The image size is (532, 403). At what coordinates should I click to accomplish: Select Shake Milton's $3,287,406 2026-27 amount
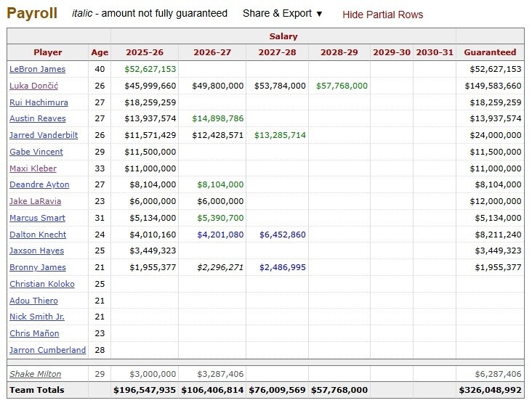point(220,374)
